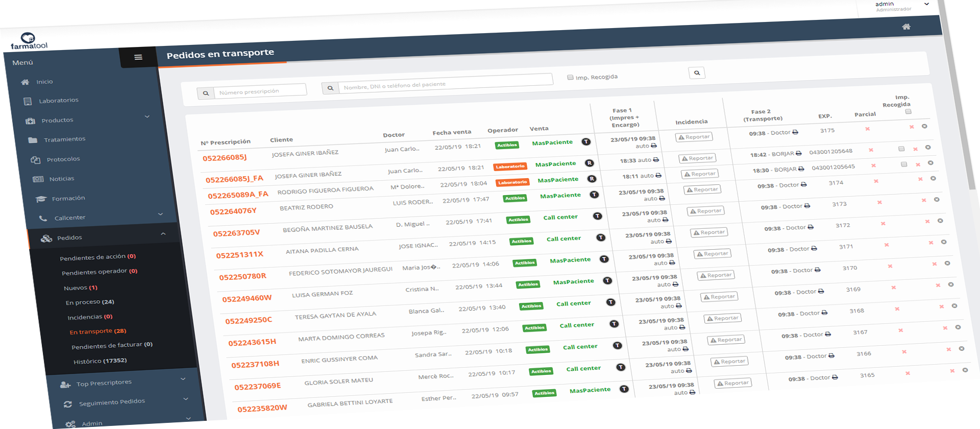
Task: Click the search magnifier button beside Imp. Recogida
Action: coord(696,73)
